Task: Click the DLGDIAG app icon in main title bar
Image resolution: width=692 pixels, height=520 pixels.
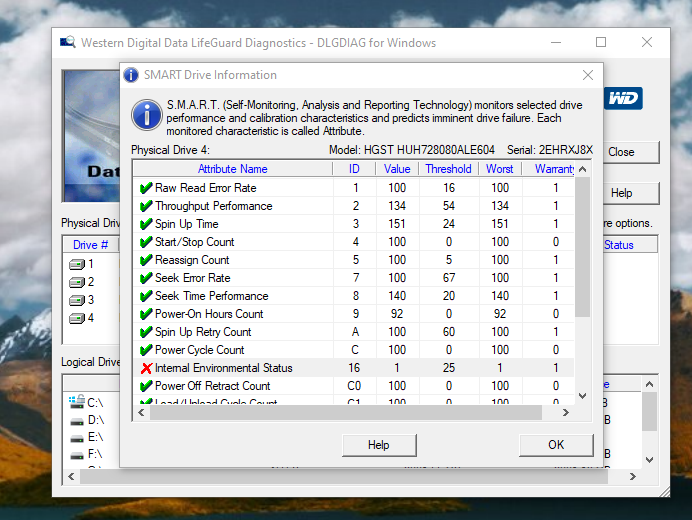Action: [x=68, y=42]
